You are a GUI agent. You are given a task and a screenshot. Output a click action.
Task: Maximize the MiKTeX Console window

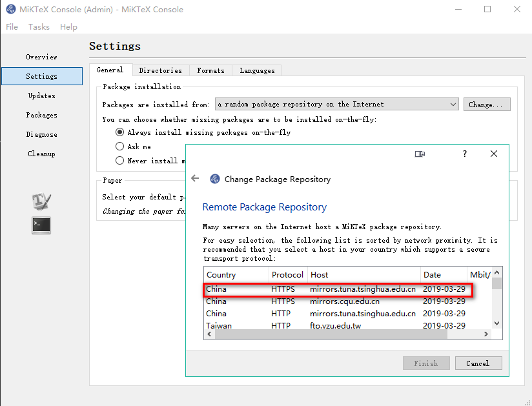coord(487,9)
